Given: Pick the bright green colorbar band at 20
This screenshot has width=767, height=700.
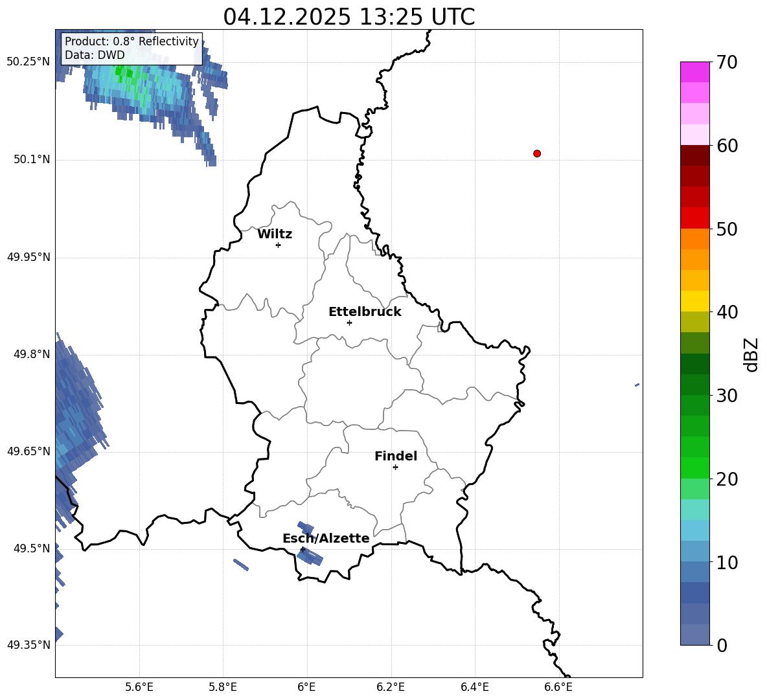Looking at the screenshot, I should coord(695,468).
